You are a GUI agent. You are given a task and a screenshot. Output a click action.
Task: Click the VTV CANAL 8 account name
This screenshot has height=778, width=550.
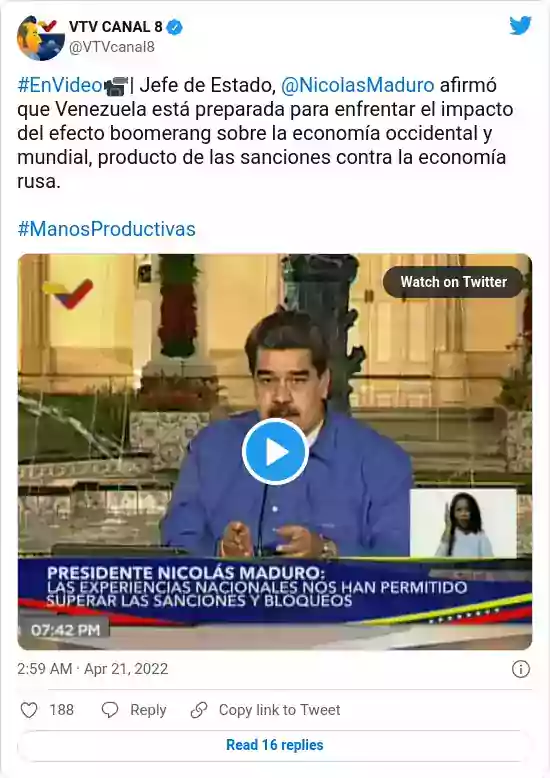point(116,27)
